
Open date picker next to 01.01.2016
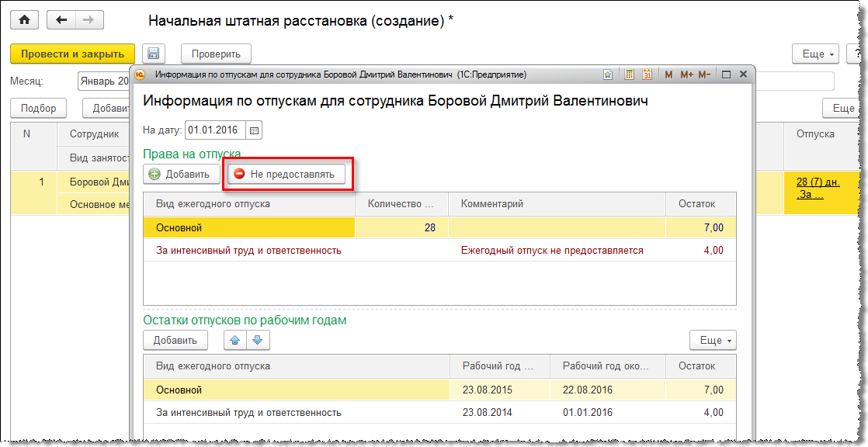[x=254, y=130]
